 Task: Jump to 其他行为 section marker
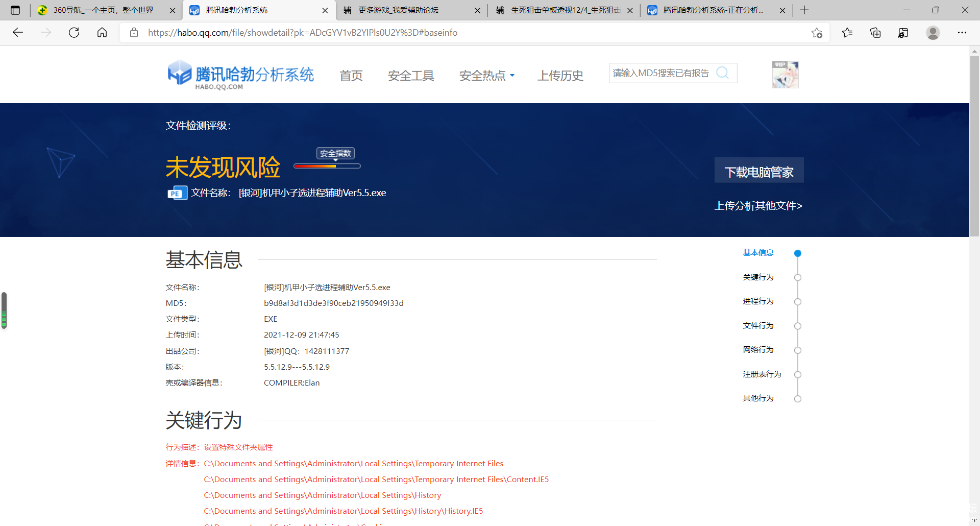[798, 399]
